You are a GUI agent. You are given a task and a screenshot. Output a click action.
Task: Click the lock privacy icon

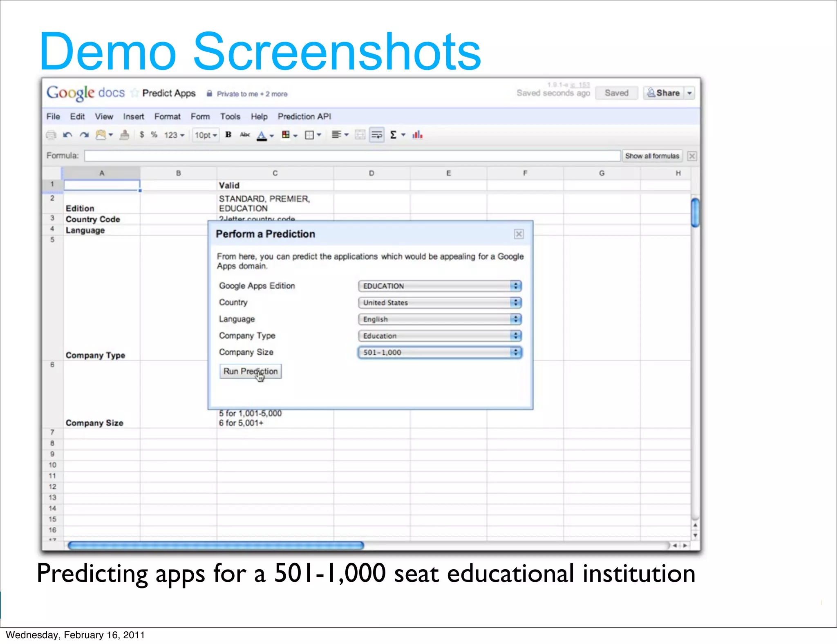209,93
